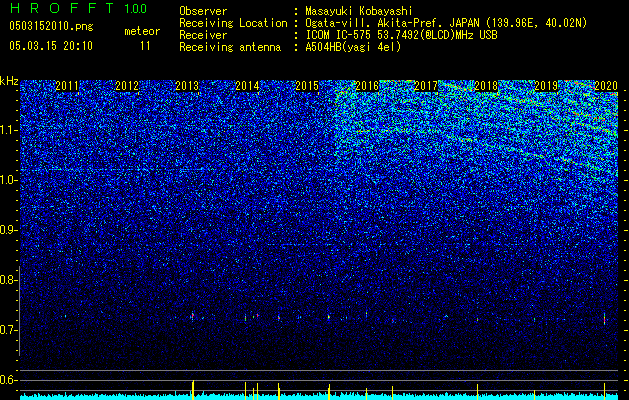Click the 0.7 frequency axis label

coord(8,330)
